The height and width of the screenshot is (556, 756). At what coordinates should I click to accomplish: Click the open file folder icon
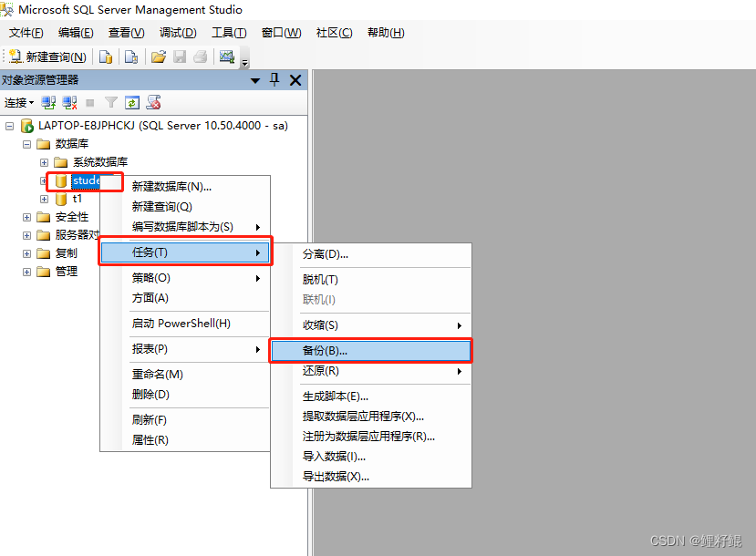pos(158,57)
